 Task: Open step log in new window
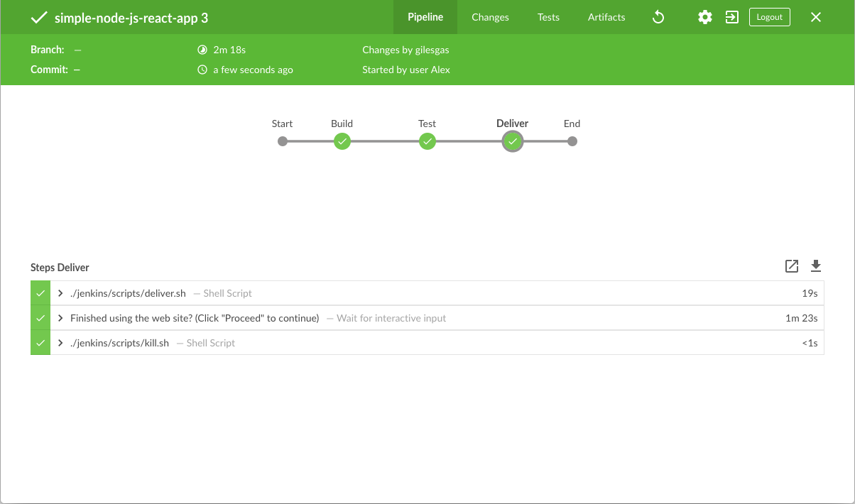pyautogui.click(x=792, y=266)
